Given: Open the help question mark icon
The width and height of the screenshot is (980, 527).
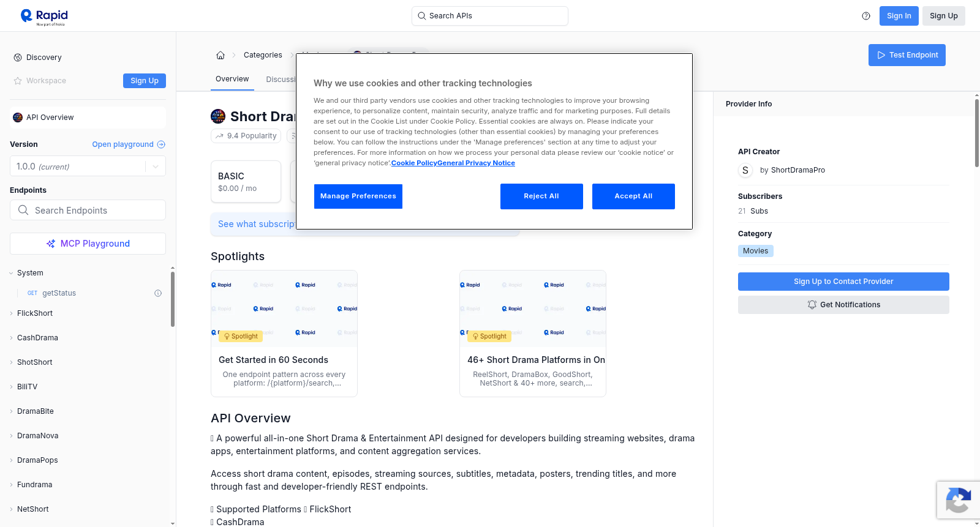Looking at the screenshot, I should pyautogui.click(x=866, y=16).
